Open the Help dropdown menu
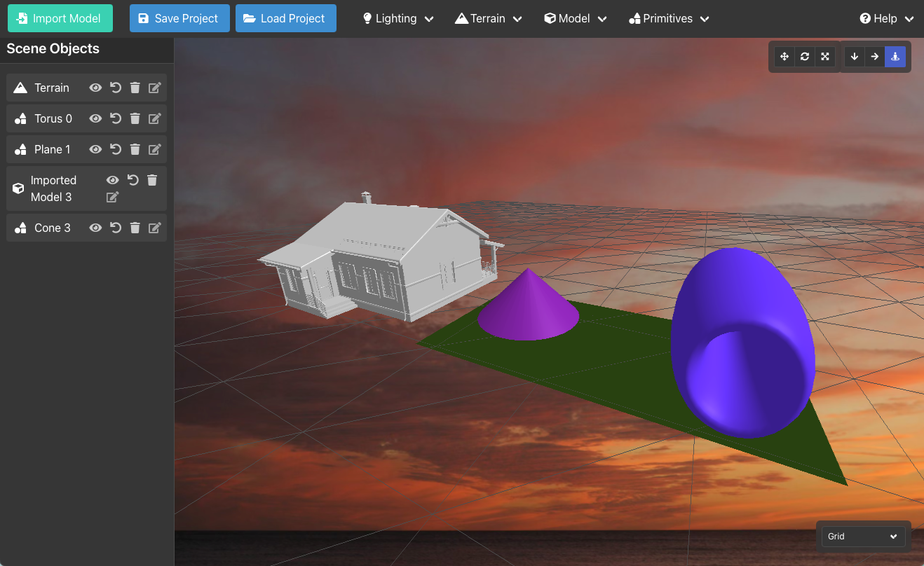924x566 pixels. (887, 19)
